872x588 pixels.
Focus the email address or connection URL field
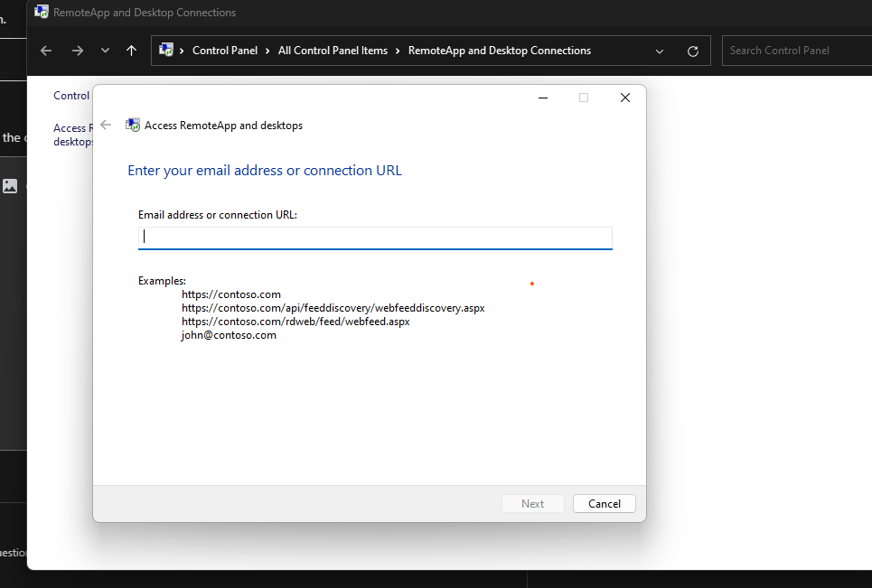(375, 238)
